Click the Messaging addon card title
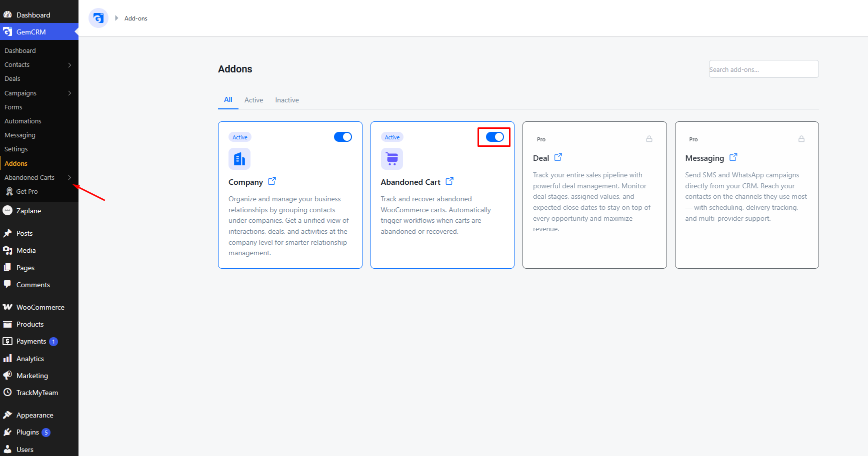 [704, 158]
